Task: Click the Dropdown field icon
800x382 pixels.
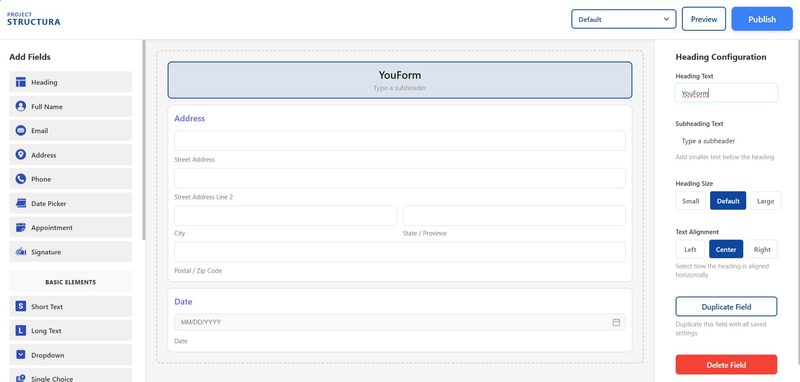Action: click(x=20, y=354)
